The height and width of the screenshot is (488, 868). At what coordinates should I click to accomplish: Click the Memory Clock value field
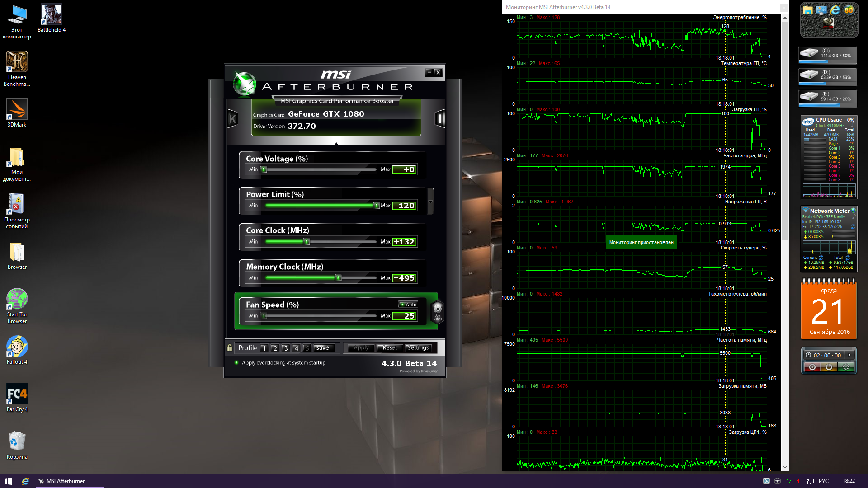click(404, 278)
